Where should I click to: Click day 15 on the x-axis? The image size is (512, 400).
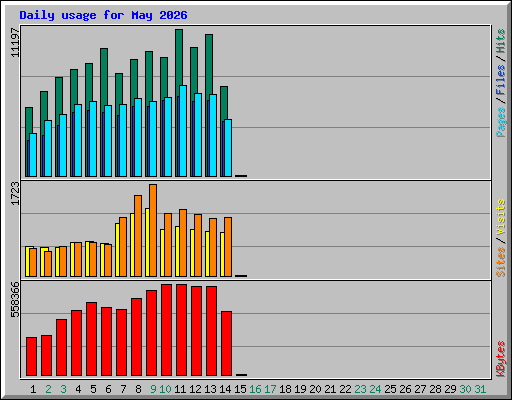tap(240, 389)
